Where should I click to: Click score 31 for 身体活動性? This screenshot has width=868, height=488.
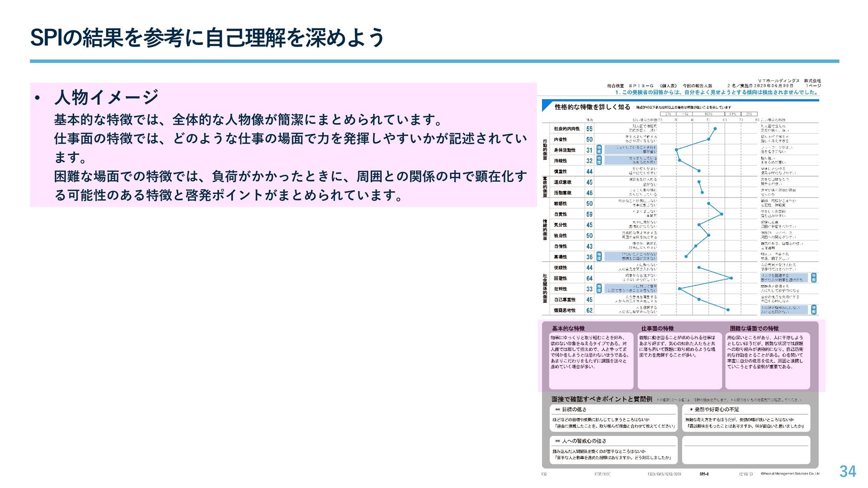590,150
